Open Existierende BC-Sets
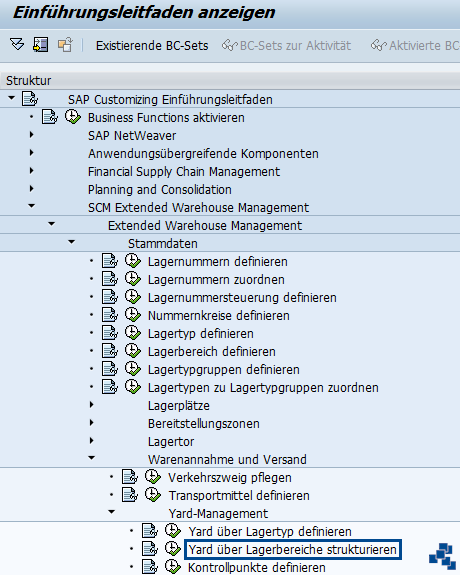Image resolution: width=460 pixels, height=575 pixels. 152,45
